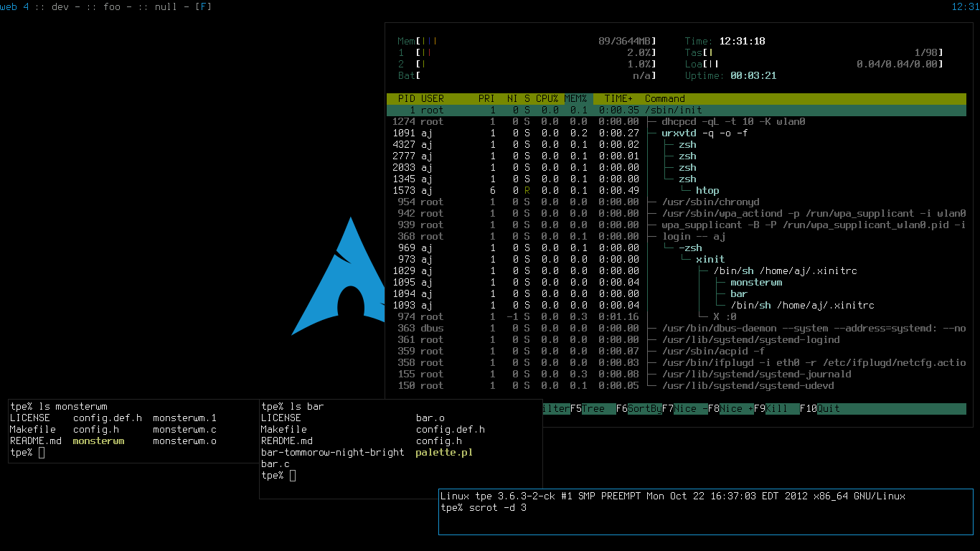Viewport: 980px width, 551px height.
Task: Select the /usr/sbin/chronyd process row
Action: coord(677,202)
